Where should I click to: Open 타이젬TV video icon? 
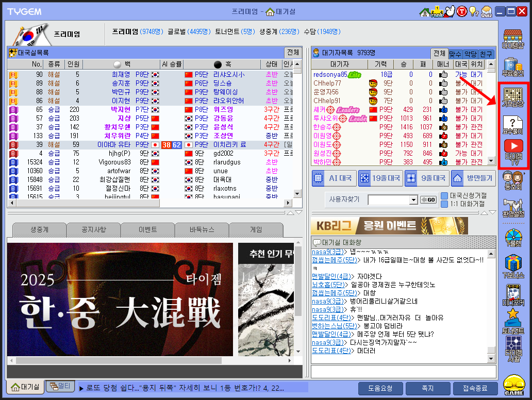(x=513, y=152)
